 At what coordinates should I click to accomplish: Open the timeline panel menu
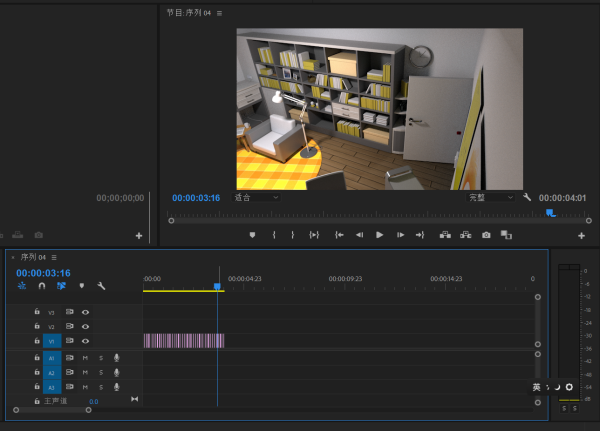pyautogui.click(x=54, y=258)
